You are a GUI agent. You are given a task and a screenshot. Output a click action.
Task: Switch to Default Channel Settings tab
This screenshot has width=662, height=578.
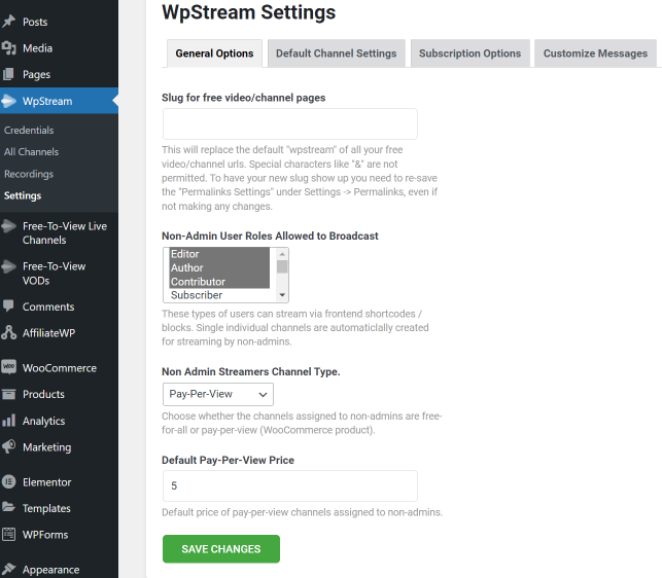tap(336, 53)
